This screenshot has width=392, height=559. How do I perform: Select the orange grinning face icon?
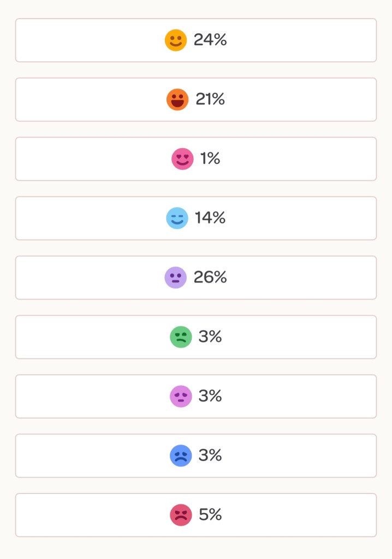point(177,99)
